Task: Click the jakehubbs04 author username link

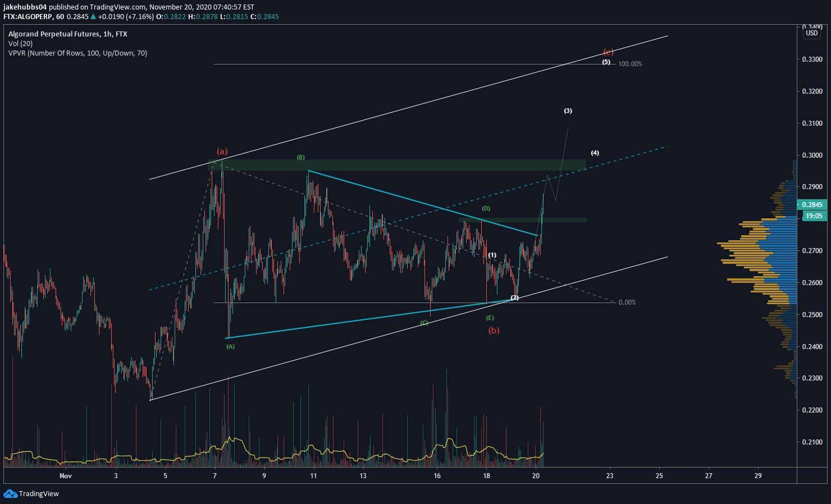Action: pyautogui.click(x=26, y=6)
